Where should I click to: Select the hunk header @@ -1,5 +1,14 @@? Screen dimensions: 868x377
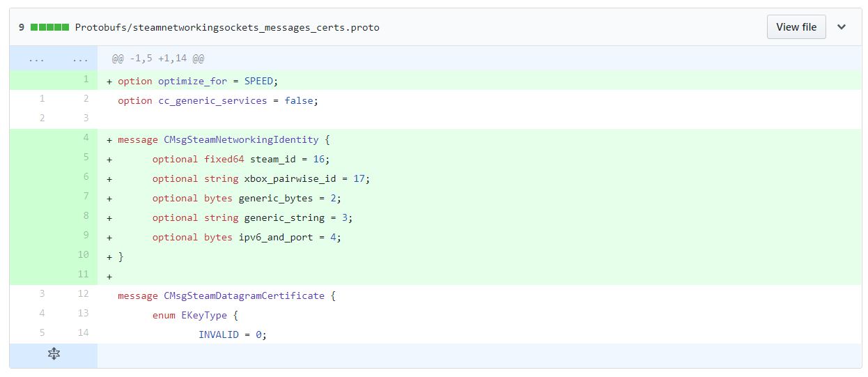[x=158, y=59]
